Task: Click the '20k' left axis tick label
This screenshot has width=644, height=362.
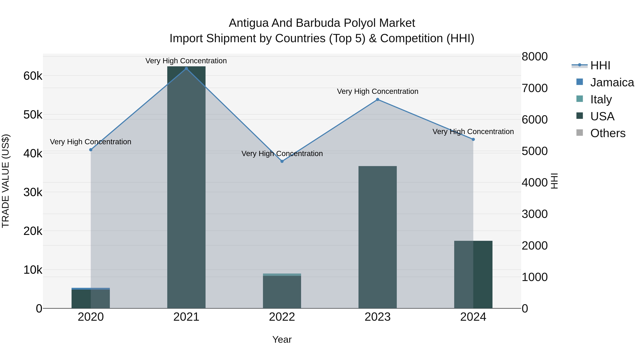Action: [x=33, y=231]
